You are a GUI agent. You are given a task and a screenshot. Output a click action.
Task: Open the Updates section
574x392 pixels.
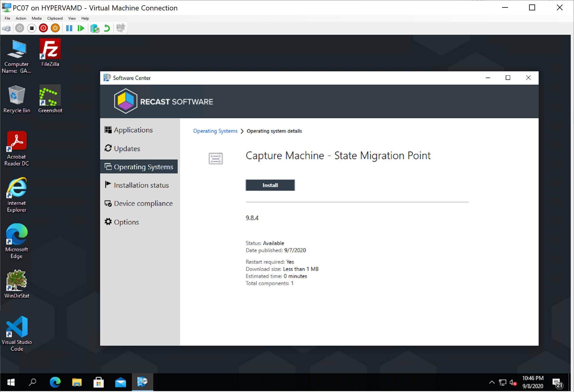pyautogui.click(x=127, y=148)
